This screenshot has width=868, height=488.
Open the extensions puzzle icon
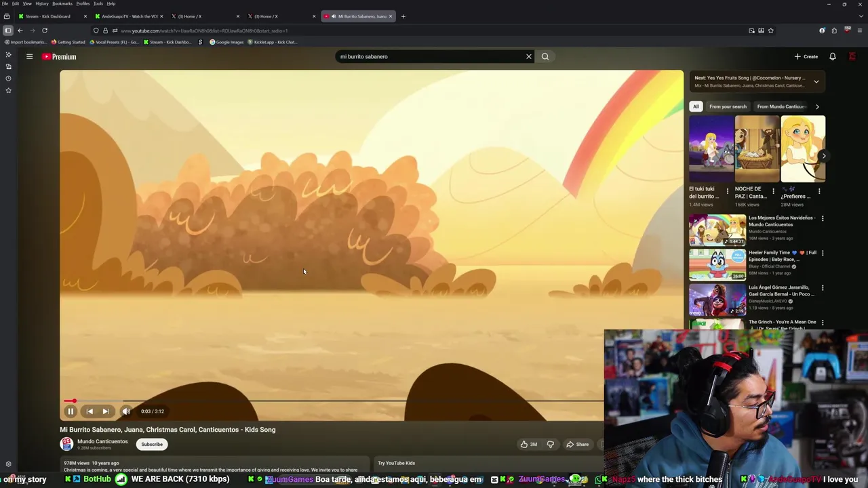(x=834, y=30)
